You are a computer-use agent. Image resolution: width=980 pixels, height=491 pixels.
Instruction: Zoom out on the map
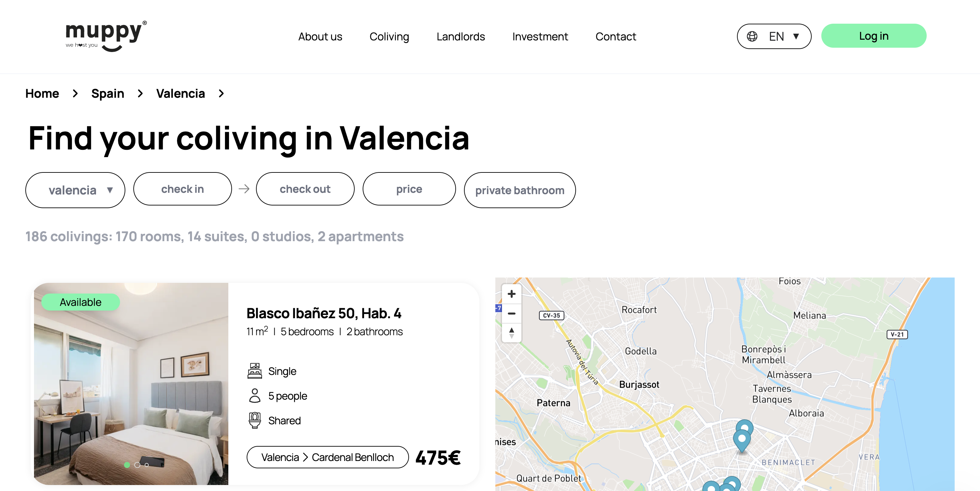512,314
